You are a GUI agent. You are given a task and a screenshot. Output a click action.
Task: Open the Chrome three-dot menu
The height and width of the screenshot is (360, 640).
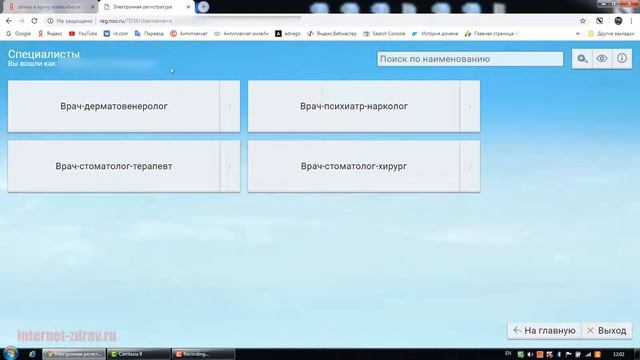[632, 21]
